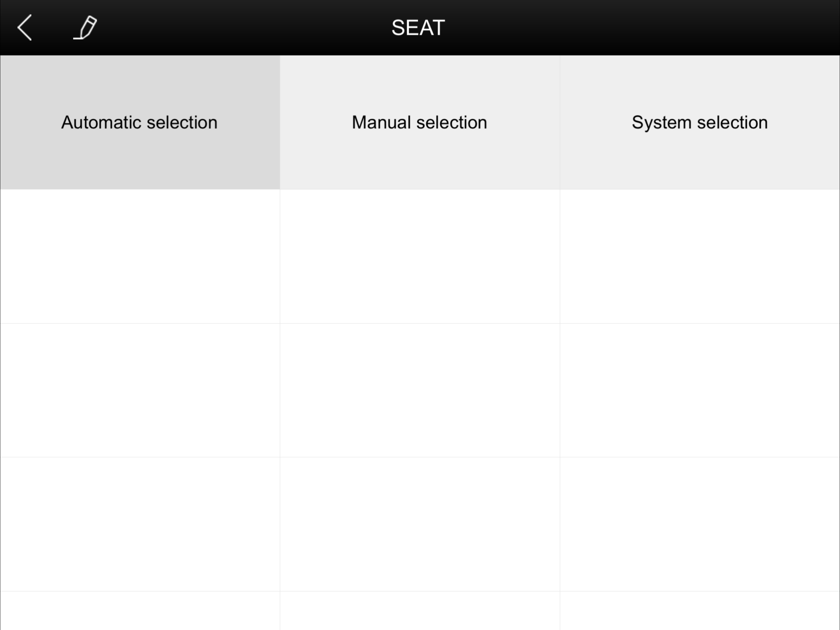
Task: Click first empty cell directly below Manual selection
Action: point(420,257)
